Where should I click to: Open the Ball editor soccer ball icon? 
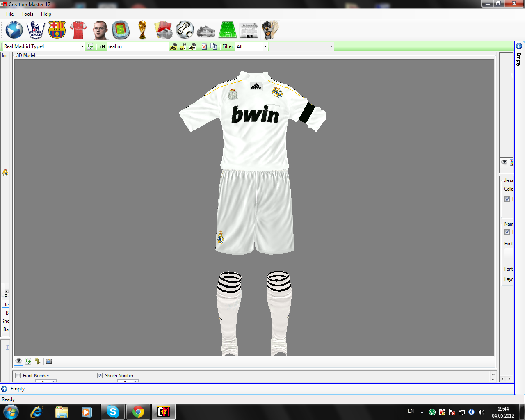[x=185, y=30]
